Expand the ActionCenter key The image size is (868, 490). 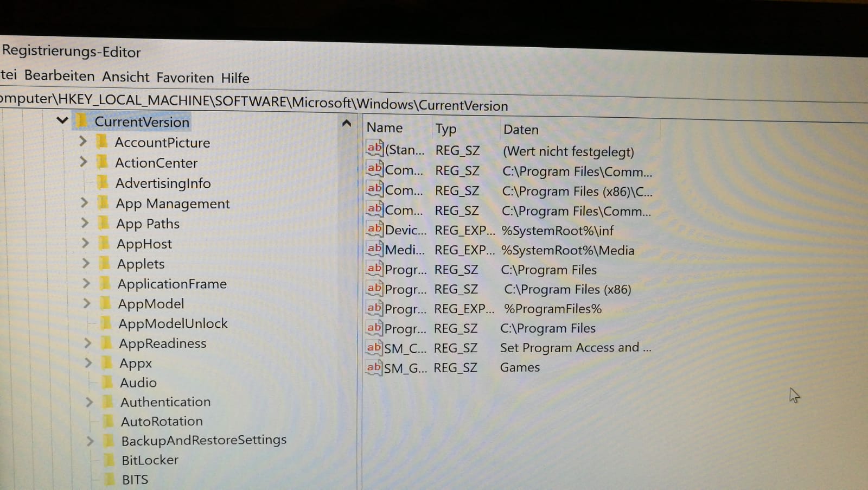click(83, 162)
